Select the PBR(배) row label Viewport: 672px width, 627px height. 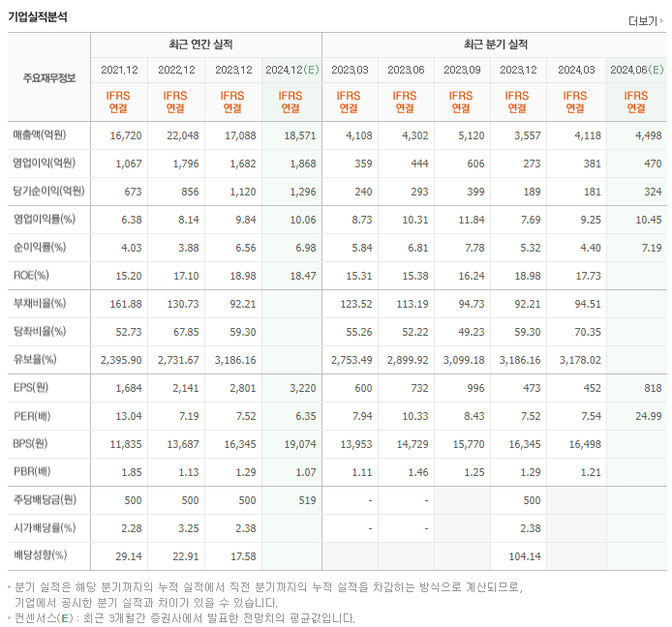click(32, 471)
